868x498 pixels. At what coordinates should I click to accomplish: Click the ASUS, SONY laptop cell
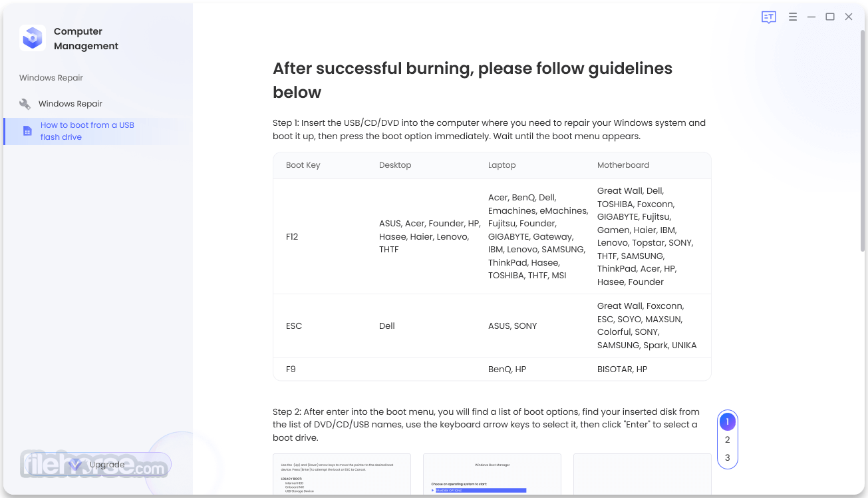click(513, 326)
